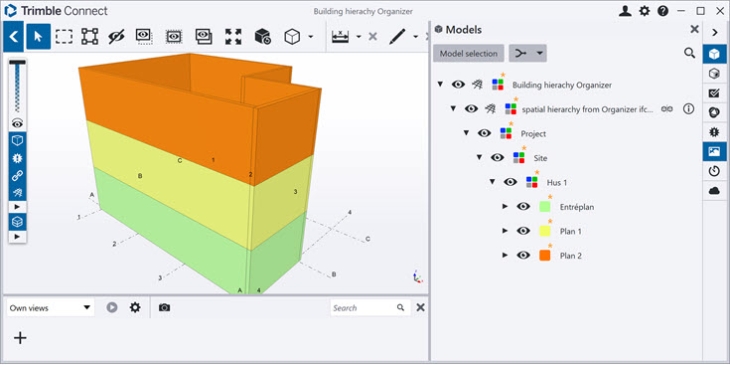This screenshot has height=365, width=730.
Task: Click the user profile icon
Action: [x=625, y=11]
